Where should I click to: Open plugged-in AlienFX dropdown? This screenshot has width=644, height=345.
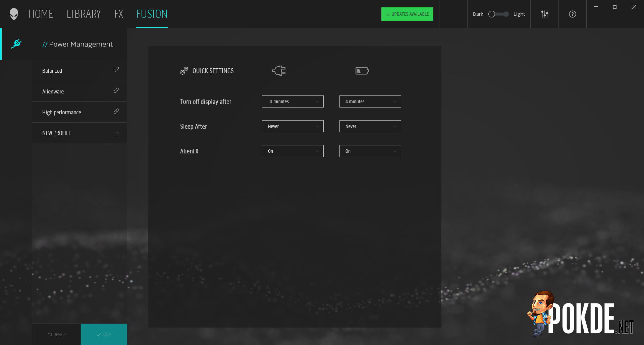pyautogui.click(x=293, y=151)
